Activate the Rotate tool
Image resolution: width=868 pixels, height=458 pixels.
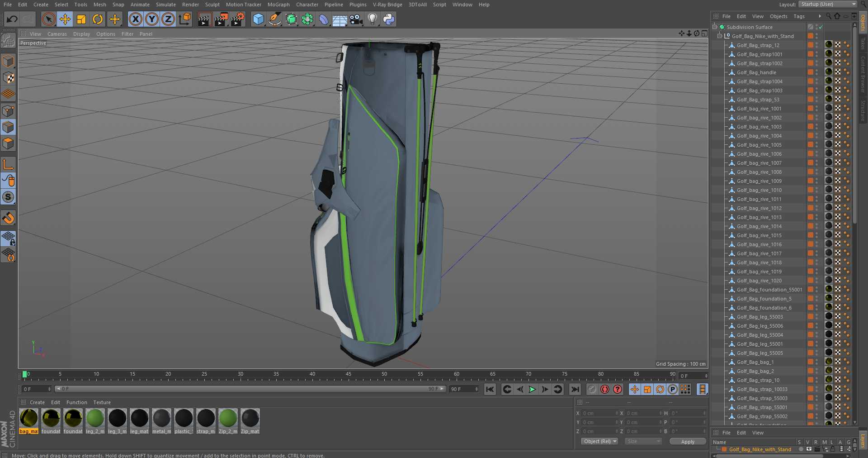[98, 19]
